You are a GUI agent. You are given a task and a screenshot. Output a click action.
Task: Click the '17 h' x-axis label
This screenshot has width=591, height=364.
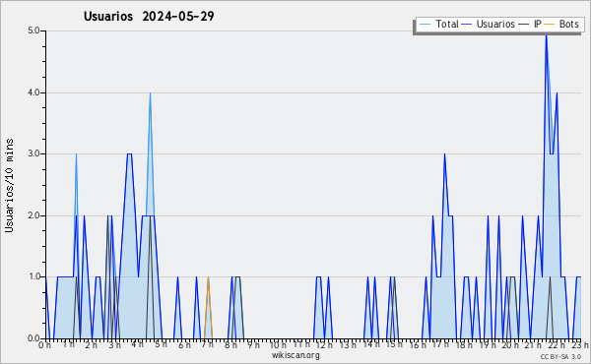pyautogui.click(x=440, y=344)
